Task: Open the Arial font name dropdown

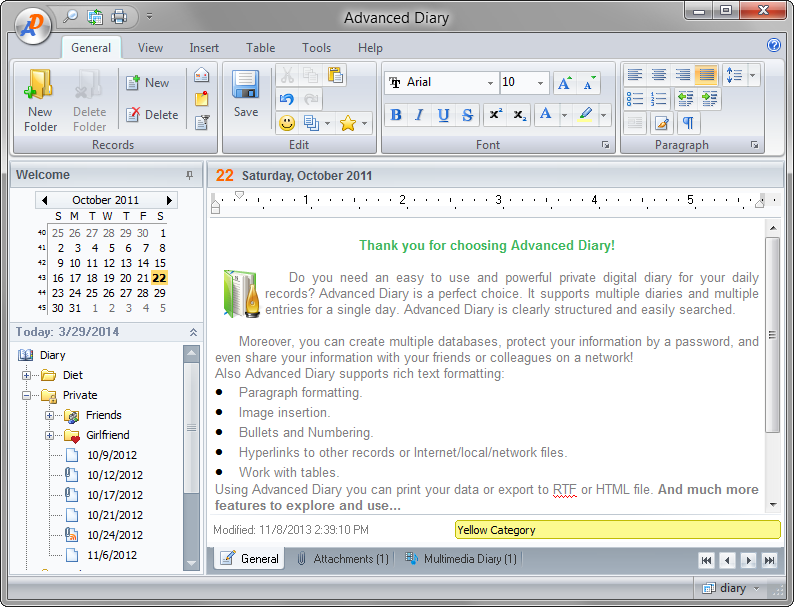Action: (490, 83)
